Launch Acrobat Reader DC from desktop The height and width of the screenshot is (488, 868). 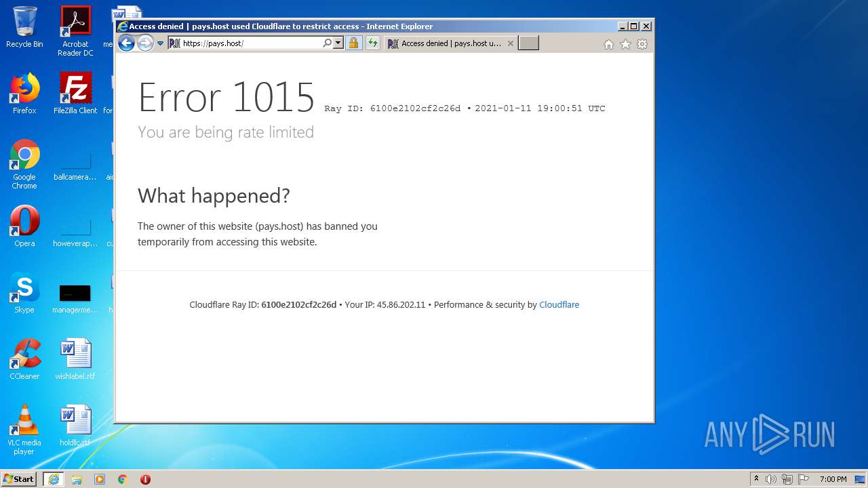75,31
